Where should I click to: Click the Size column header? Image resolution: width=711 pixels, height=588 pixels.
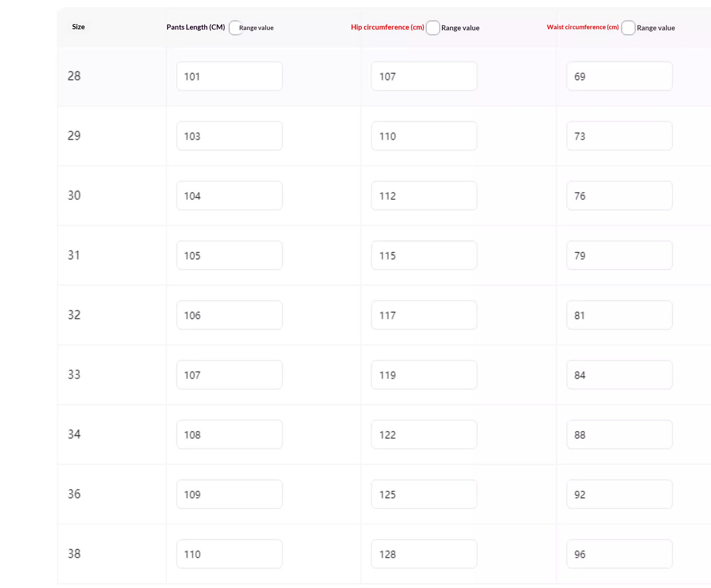tap(79, 27)
